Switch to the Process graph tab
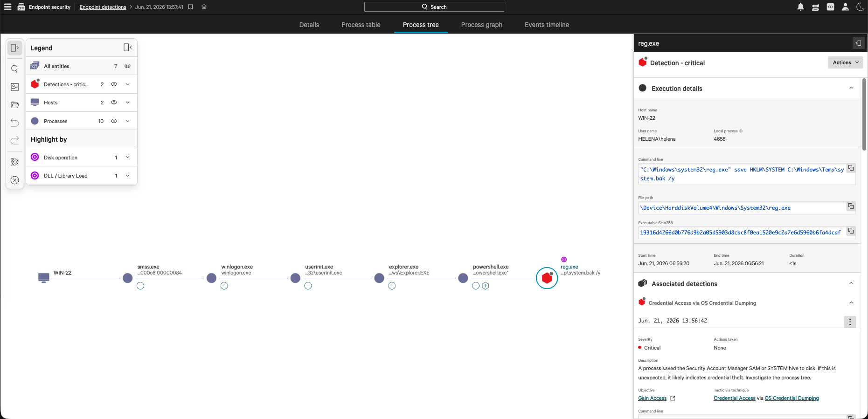The height and width of the screenshot is (419, 868). tap(481, 25)
